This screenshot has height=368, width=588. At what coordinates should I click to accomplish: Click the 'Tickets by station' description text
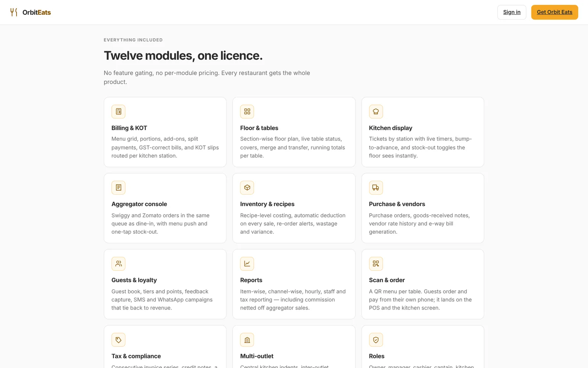click(420, 147)
